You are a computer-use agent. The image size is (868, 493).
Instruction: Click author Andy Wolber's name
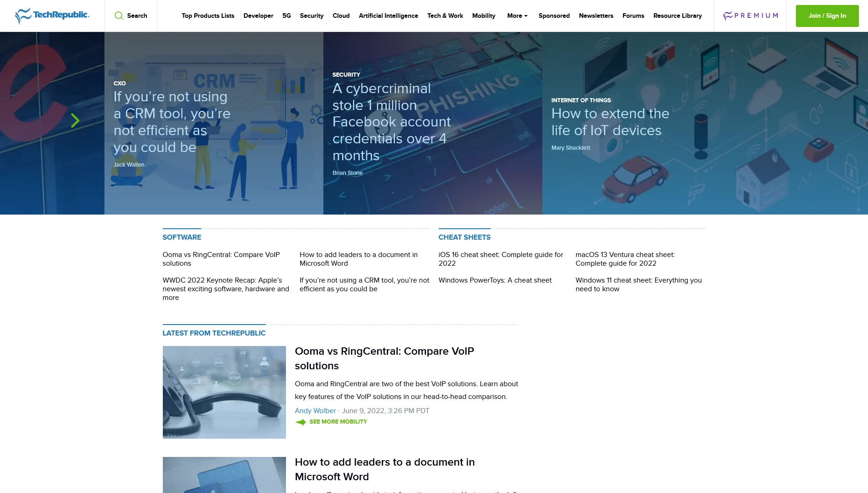(x=315, y=411)
